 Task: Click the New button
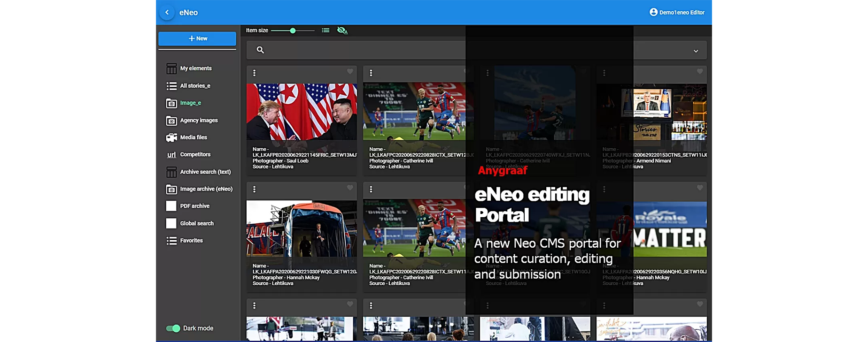(197, 38)
